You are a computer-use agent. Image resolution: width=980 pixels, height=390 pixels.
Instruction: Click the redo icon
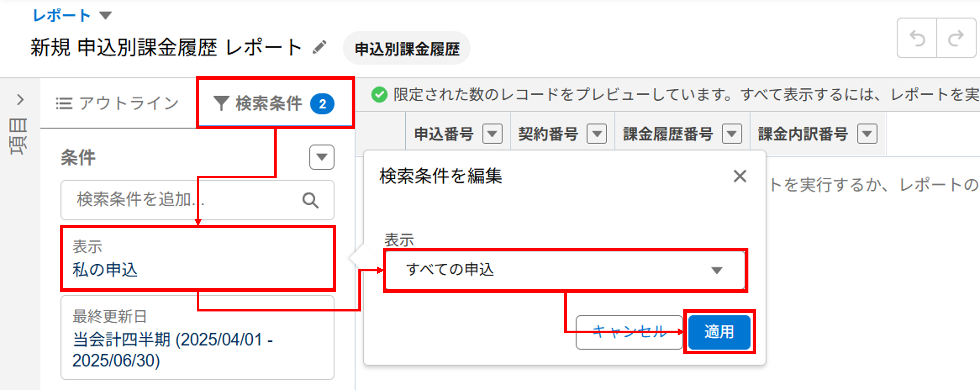tap(955, 38)
